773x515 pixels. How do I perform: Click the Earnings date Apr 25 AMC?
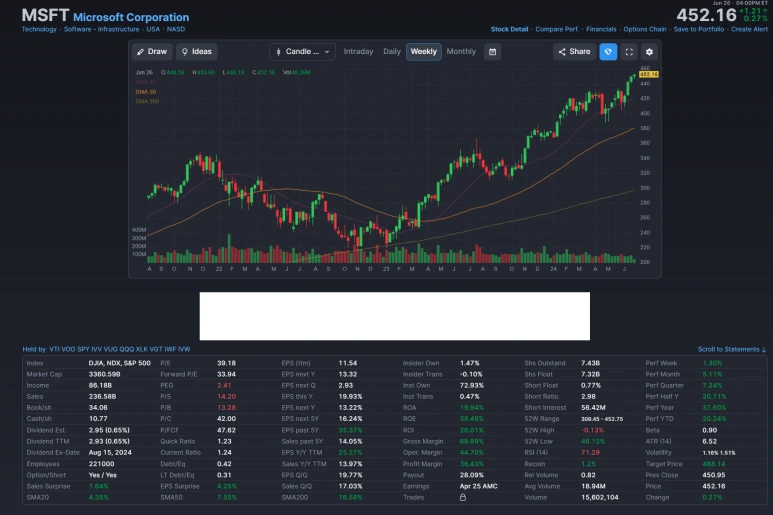tap(478, 486)
